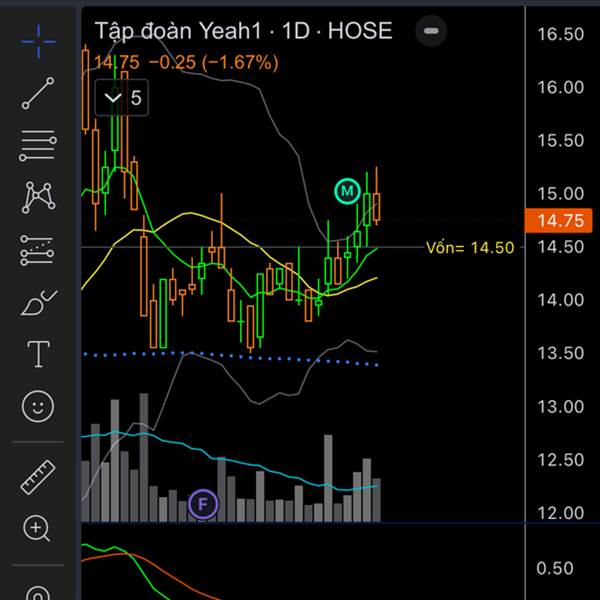Click the 16.50 price axis label
Screen dimensions: 600x600
point(561,34)
